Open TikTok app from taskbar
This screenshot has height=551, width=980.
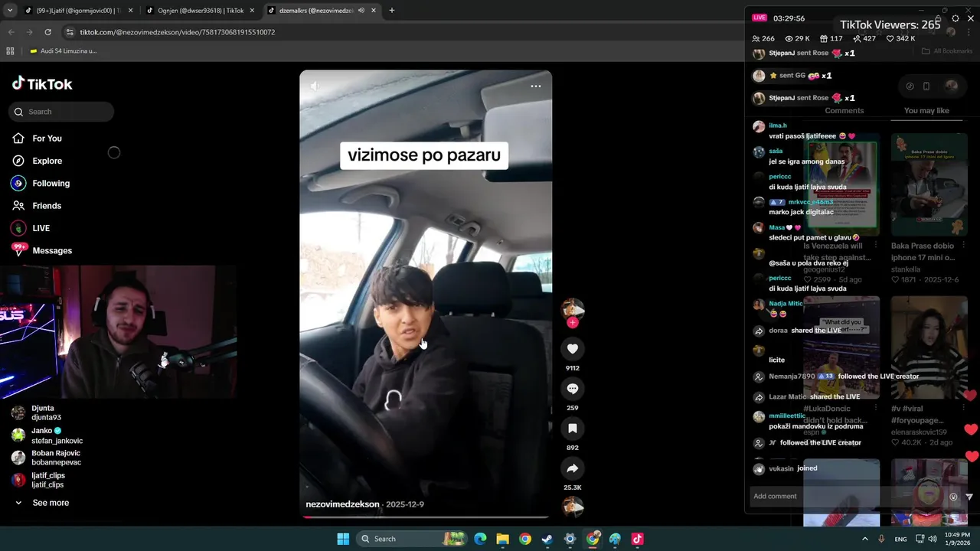637,539
